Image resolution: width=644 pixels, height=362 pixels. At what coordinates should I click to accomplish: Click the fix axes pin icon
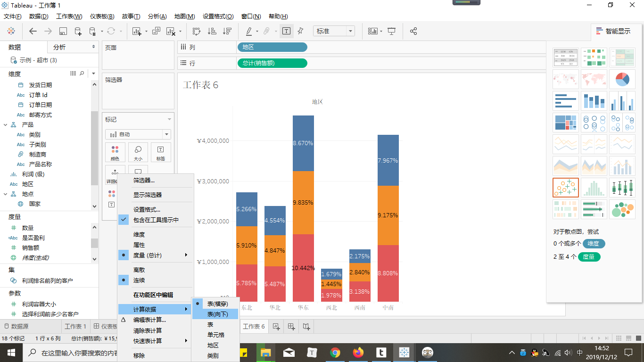(x=301, y=31)
